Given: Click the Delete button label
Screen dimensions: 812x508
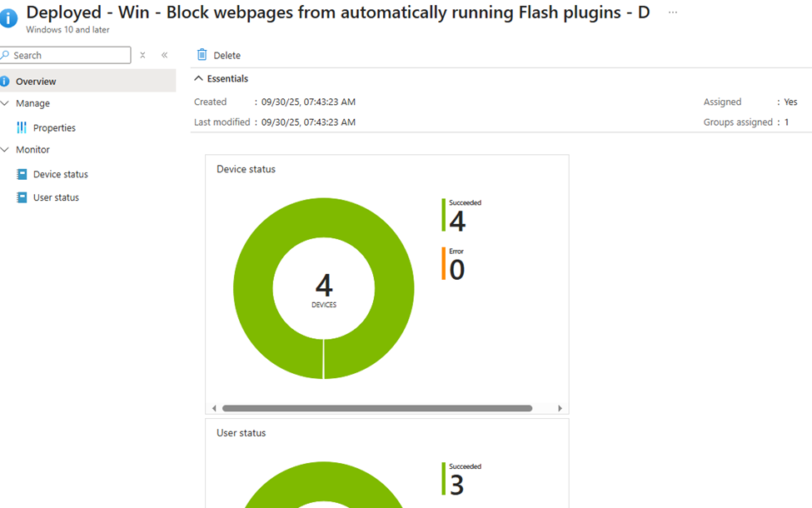Looking at the screenshot, I should pos(227,55).
